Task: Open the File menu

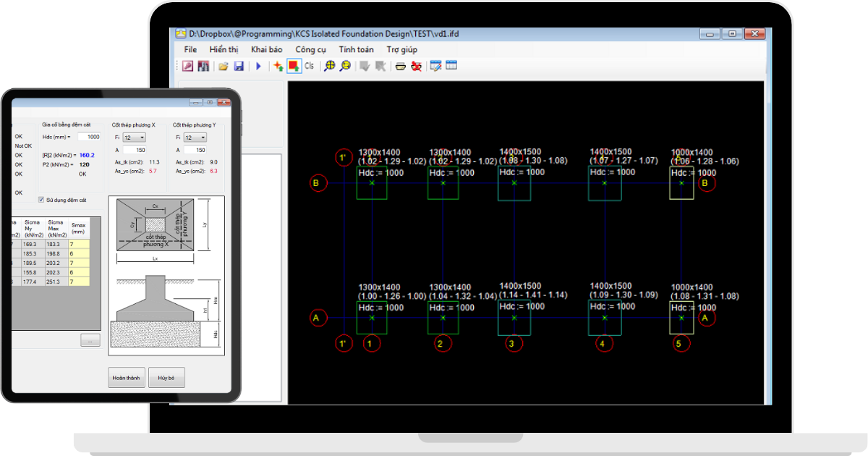Action: pyautogui.click(x=190, y=49)
